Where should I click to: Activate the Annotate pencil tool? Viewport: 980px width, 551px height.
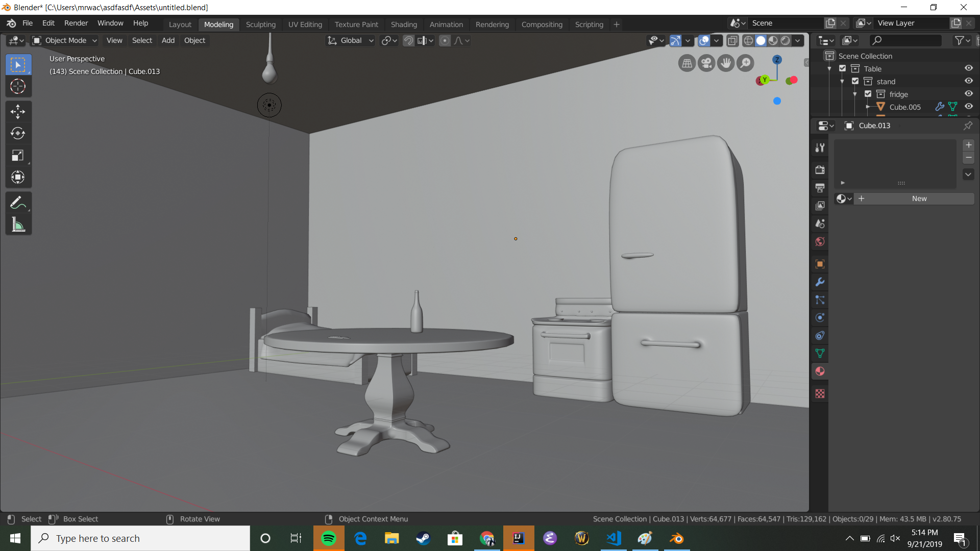click(x=18, y=203)
